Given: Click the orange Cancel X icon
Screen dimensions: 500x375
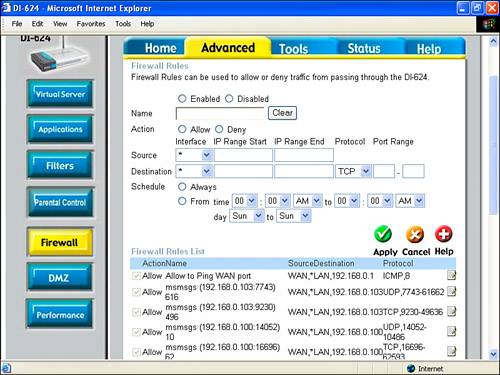Looking at the screenshot, I should 415,234.
